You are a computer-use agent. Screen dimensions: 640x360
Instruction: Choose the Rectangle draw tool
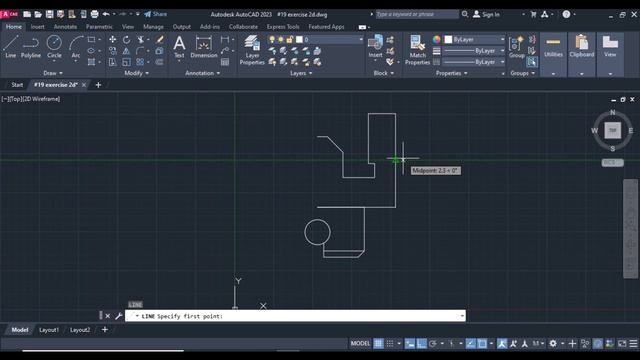[x=91, y=40]
